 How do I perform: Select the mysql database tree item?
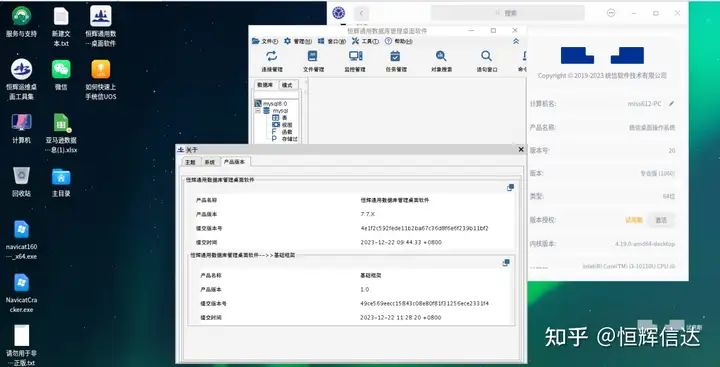click(x=276, y=111)
